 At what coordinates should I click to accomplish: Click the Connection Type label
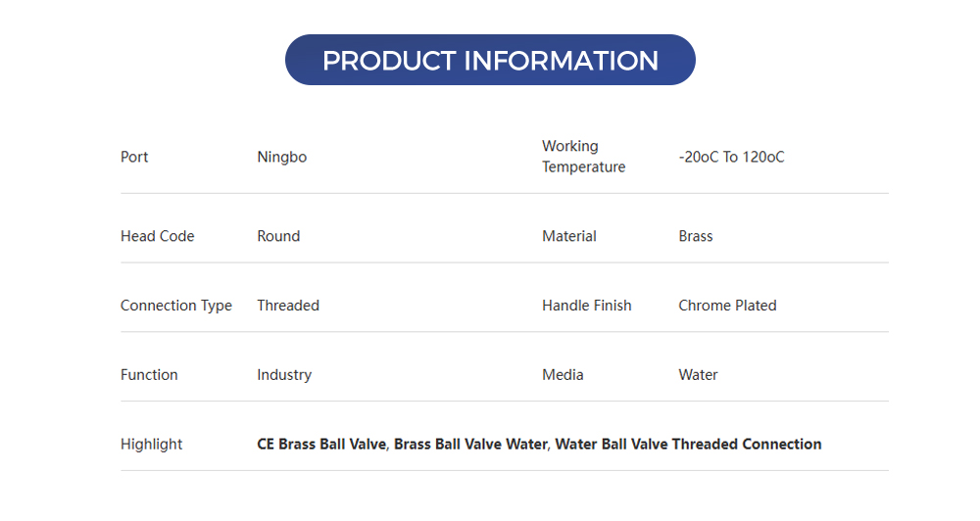(176, 306)
